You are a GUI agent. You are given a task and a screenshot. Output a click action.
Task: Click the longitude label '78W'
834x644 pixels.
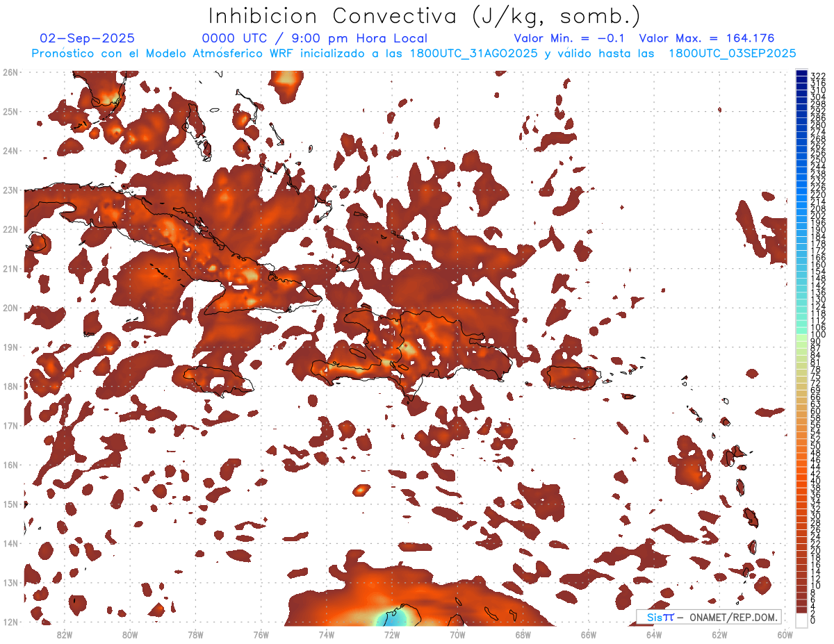(195, 634)
